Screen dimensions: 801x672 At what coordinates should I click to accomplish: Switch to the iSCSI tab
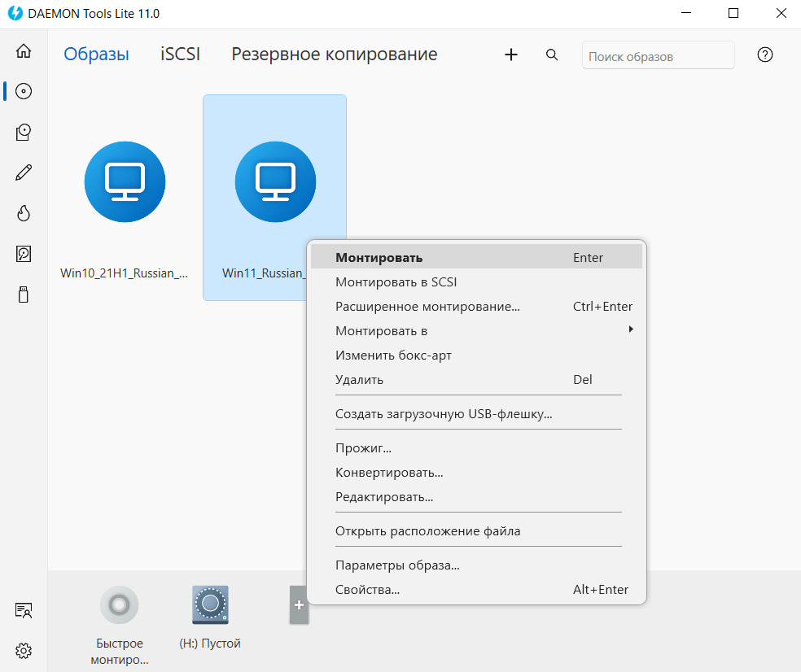181,55
